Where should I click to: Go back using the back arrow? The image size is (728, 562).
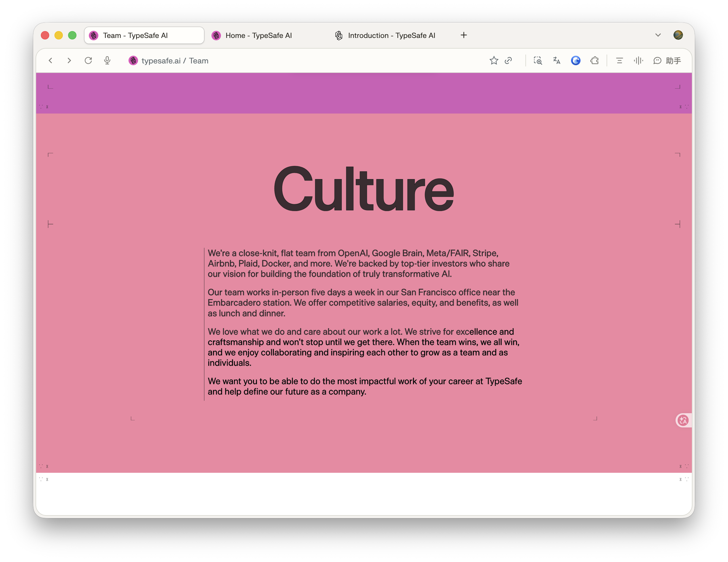pyautogui.click(x=50, y=60)
